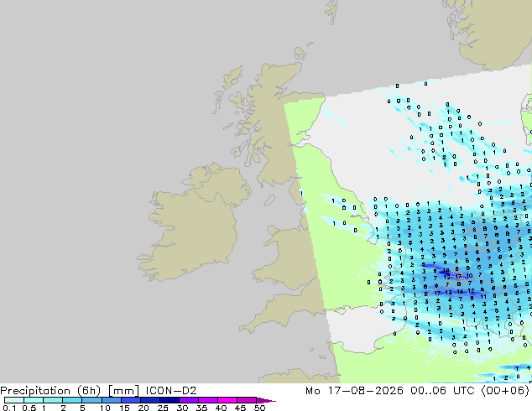This screenshot has height=411, width=532.
Task: Click the legend value label 20
Action: pos(143,408)
